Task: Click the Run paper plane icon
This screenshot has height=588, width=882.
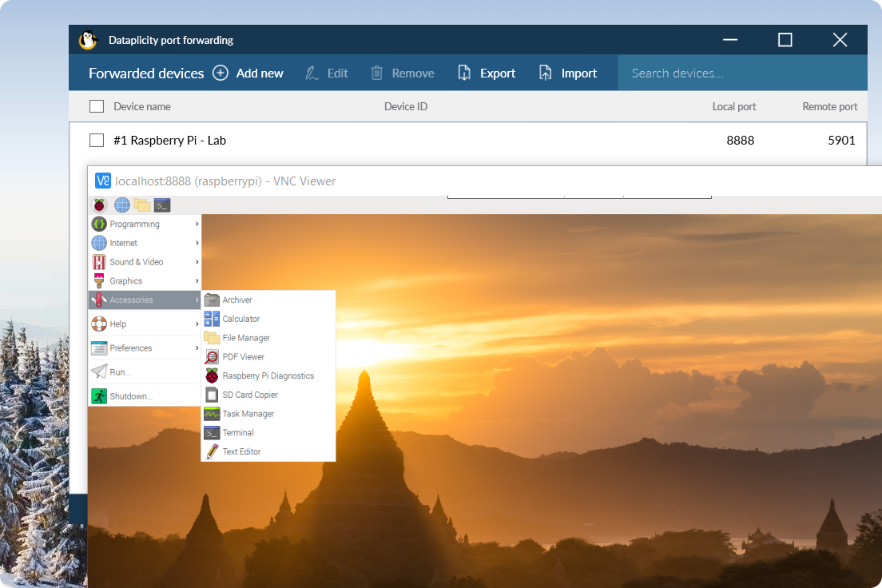Action: point(99,372)
